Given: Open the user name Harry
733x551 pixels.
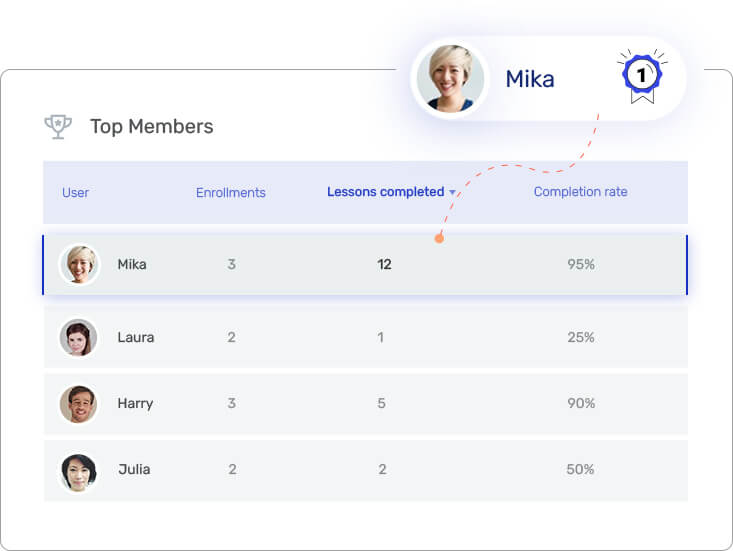Looking at the screenshot, I should [135, 404].
